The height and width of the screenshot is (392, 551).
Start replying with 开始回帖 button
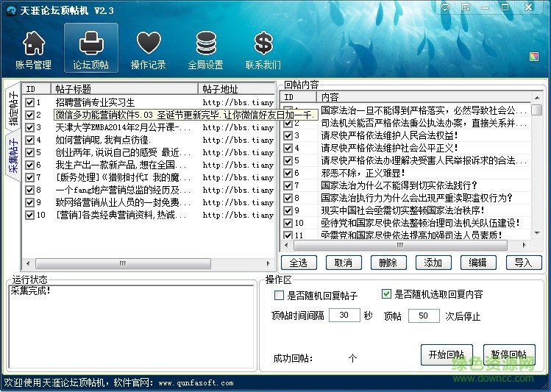pyautogui.click(x=447, y=354)
